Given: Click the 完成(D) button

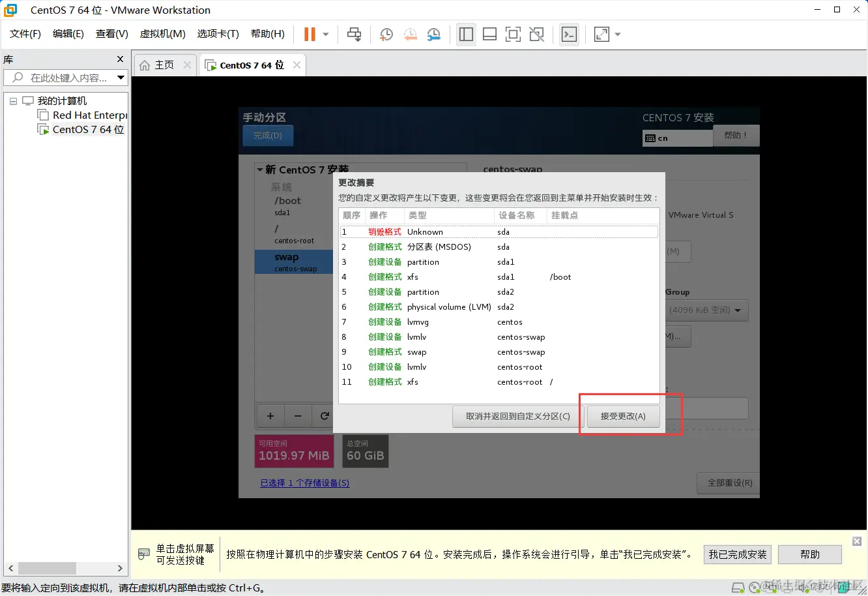Looking at the screenshot, I should point(268,136).
